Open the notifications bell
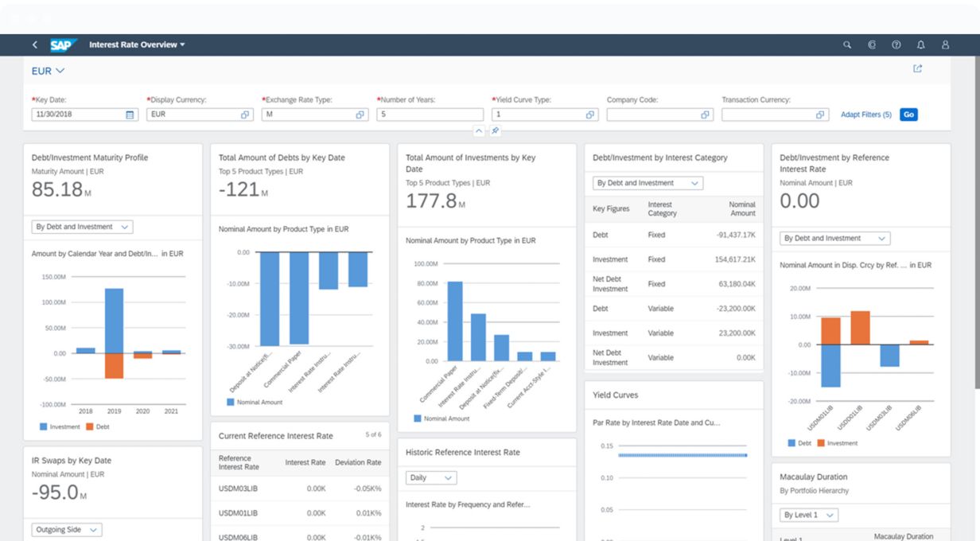980x541 pixels. 921,45
